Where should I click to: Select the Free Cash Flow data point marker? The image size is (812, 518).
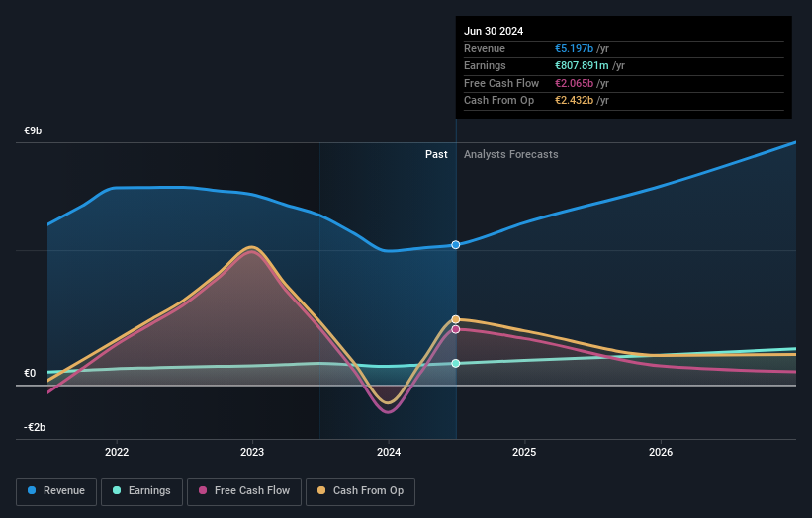(x=456, y=329)
